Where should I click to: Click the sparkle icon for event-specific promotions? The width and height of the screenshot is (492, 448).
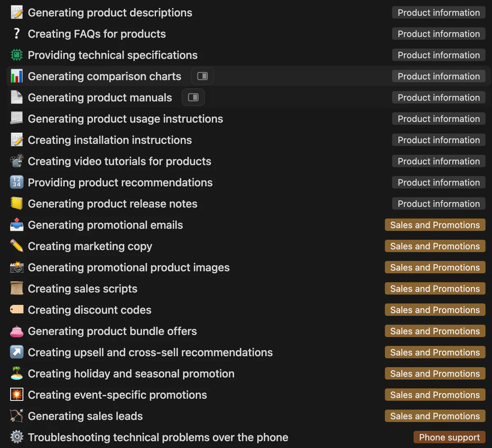(x=17, y=395)
